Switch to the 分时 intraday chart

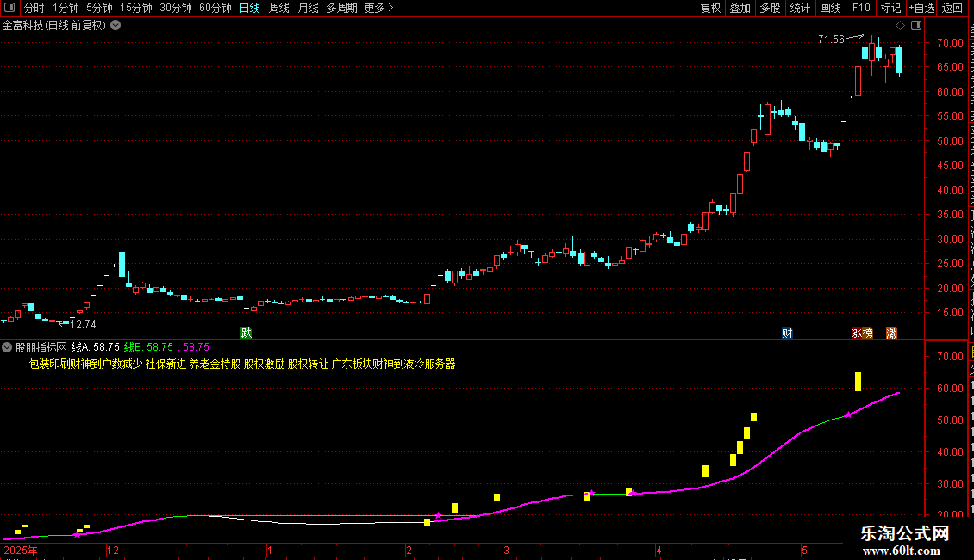pyautogui.click(x=34, y=8)
